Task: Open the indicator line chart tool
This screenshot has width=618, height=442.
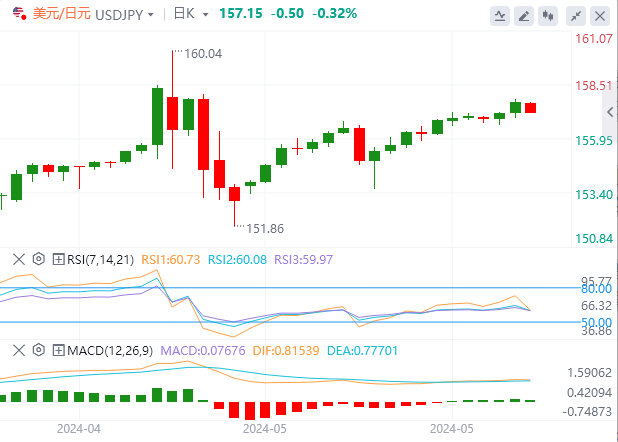Action: tap(500, 16)
